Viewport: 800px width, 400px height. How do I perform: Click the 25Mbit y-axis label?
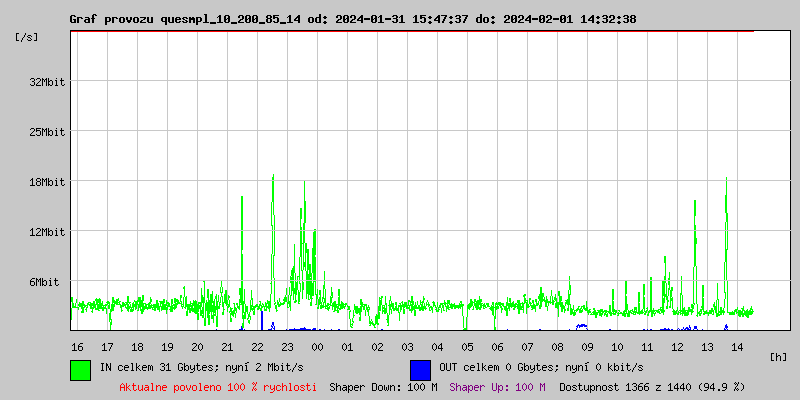(46, 132)
